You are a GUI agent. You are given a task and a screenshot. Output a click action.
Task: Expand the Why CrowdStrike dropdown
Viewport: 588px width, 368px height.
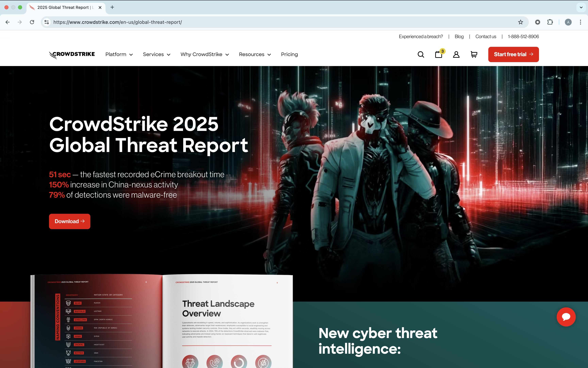(x=205, y=54)
